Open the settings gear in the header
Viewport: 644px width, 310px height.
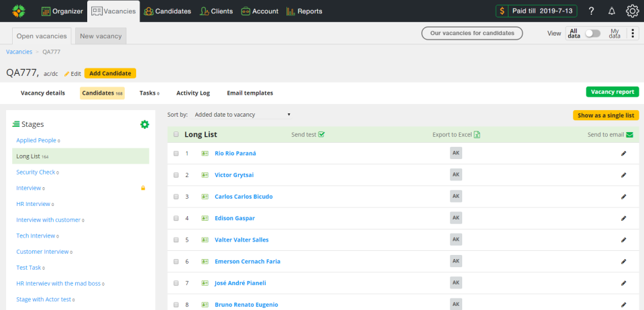point(632,11)
